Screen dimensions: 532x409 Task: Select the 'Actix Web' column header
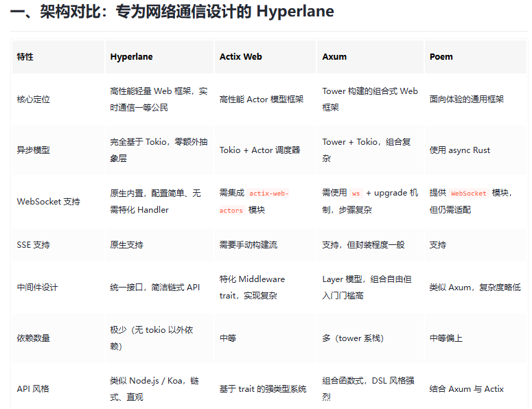[x=266, y=57]
